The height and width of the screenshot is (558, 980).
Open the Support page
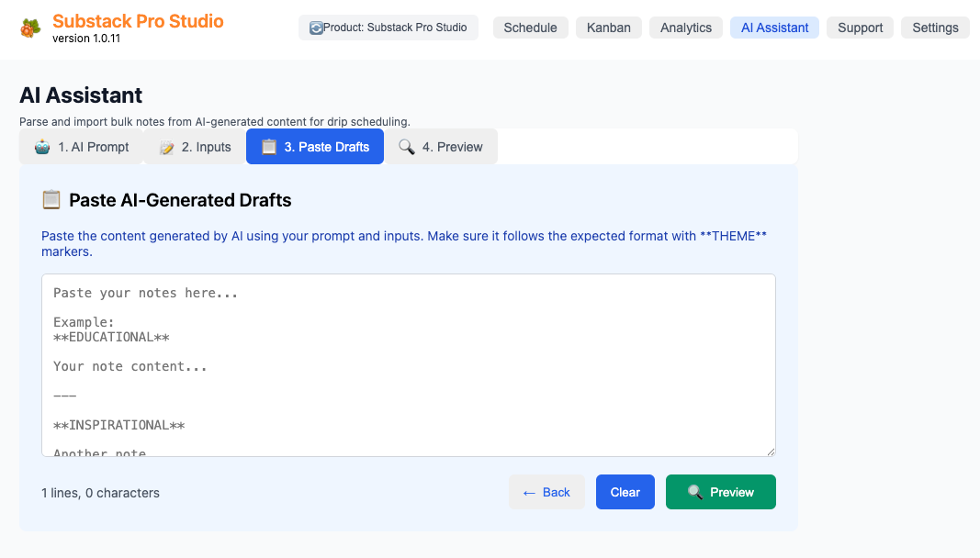[x=860, y=28]
